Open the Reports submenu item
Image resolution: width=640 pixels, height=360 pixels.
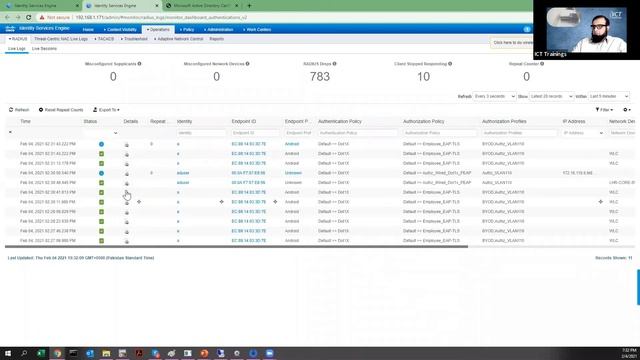pos(217,39)
